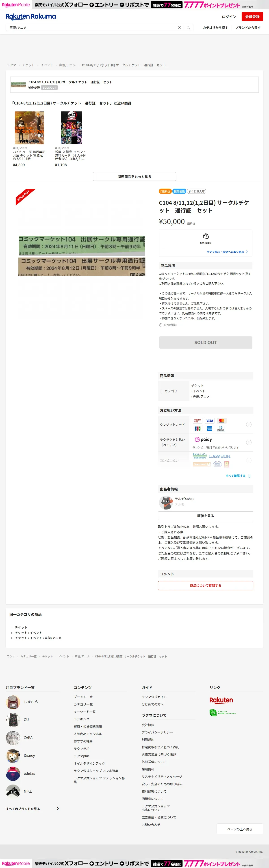269x868 pixels.
Task: Open the ランキング footer link
Action: point(82,719)
